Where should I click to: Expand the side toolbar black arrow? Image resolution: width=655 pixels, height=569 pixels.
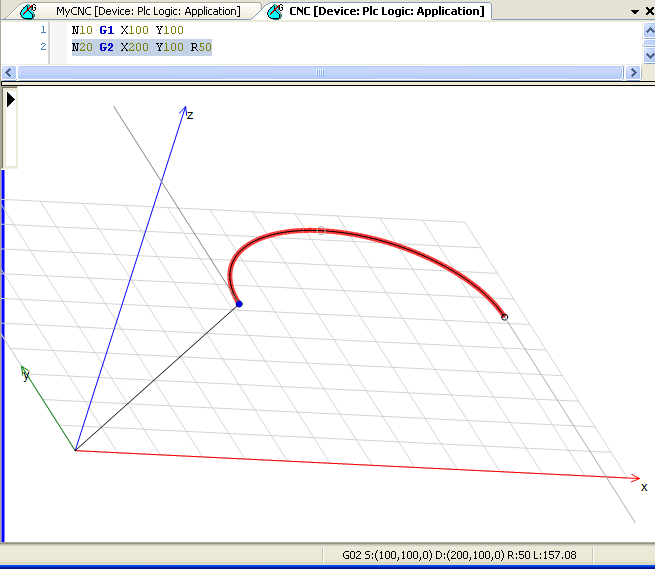(x=10, y=99)
